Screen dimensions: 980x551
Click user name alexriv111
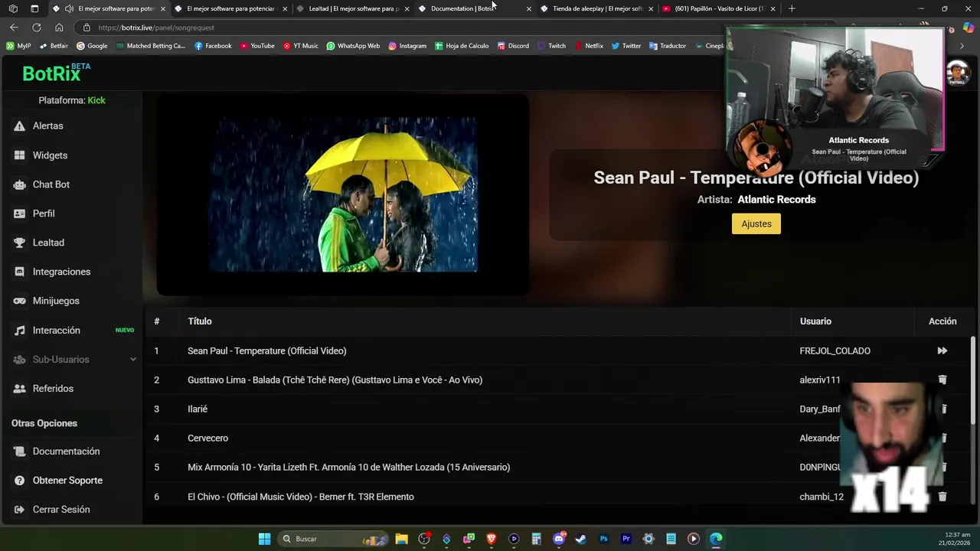[820, 380]
